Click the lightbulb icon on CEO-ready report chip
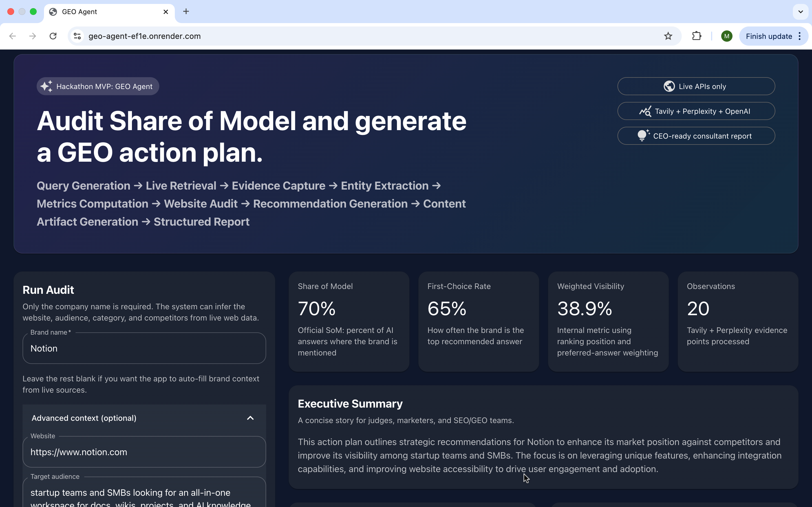812x507 pixels. click(x=643, y=136)
